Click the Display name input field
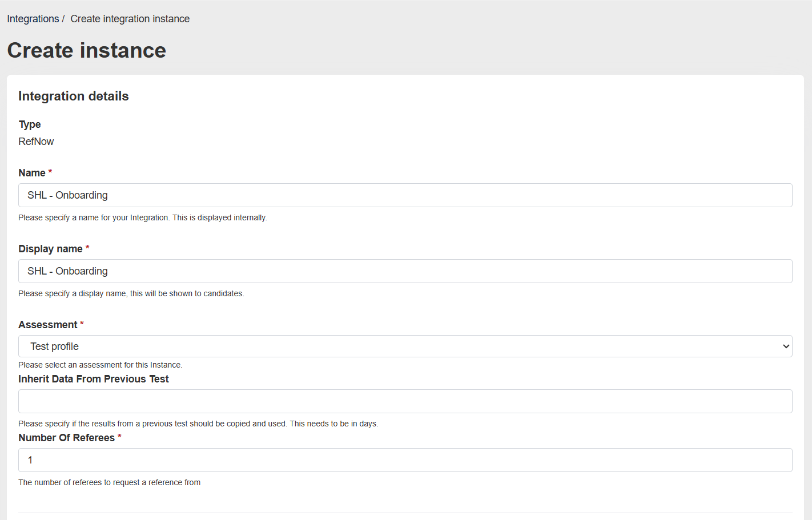Image resolution: width=812 pixels, height=520 pixels. [x=405, y=271]
